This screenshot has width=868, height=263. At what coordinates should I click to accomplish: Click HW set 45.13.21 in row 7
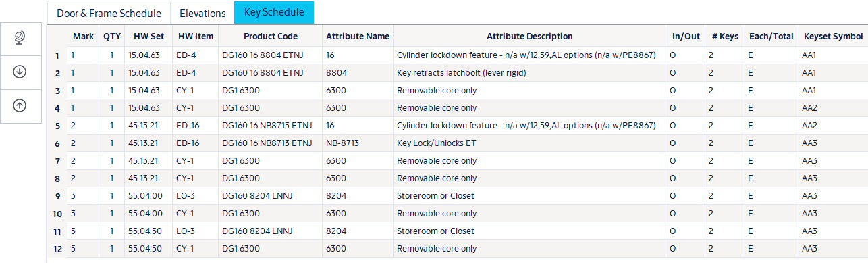(x=144, y=161)
